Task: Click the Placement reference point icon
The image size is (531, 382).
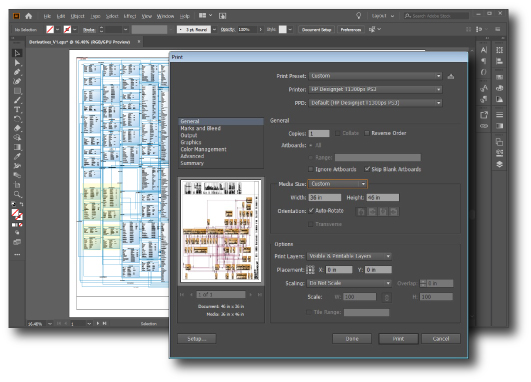Action: 310,270
